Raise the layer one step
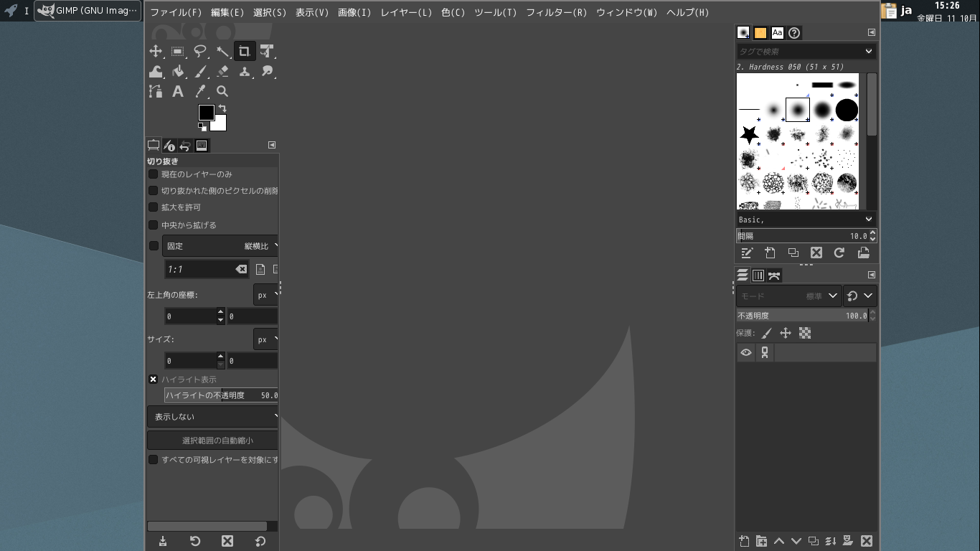Viewport: 980px width, 551px height. click(778, 541)
